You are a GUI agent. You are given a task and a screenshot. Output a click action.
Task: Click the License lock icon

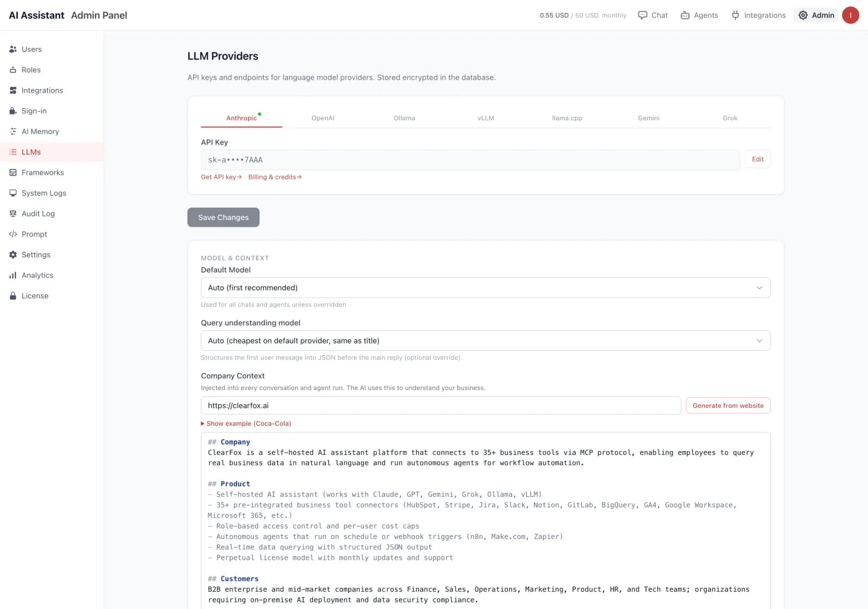[13, 296]
